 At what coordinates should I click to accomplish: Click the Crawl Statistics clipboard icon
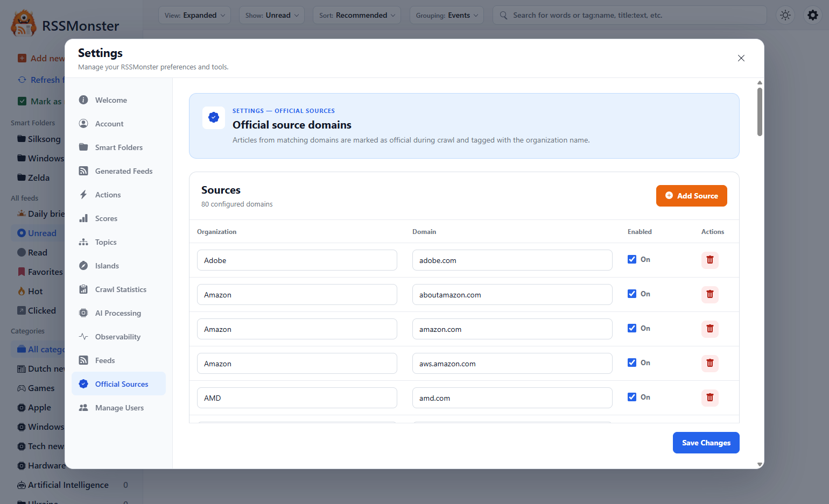pos(83,289)
